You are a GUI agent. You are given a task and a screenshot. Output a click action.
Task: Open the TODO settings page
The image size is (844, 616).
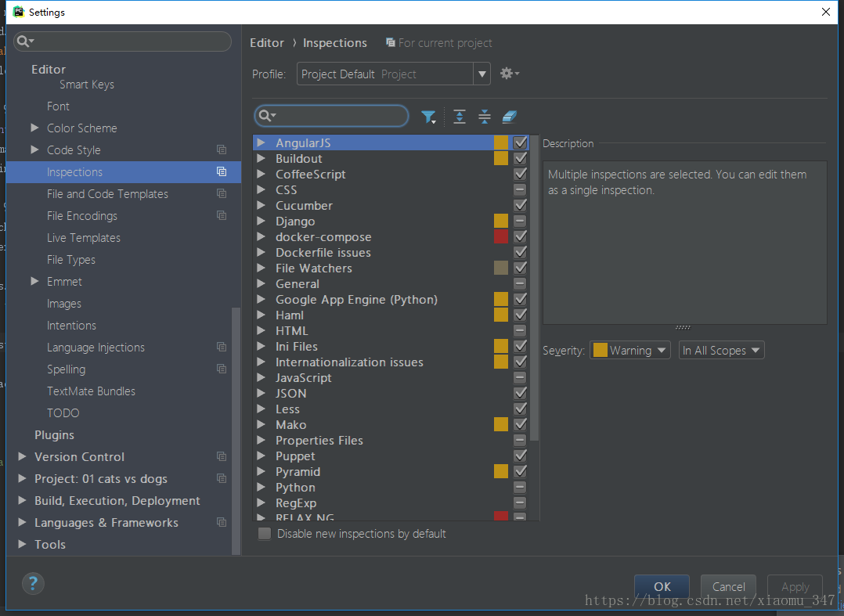click(x=63, y=412)
